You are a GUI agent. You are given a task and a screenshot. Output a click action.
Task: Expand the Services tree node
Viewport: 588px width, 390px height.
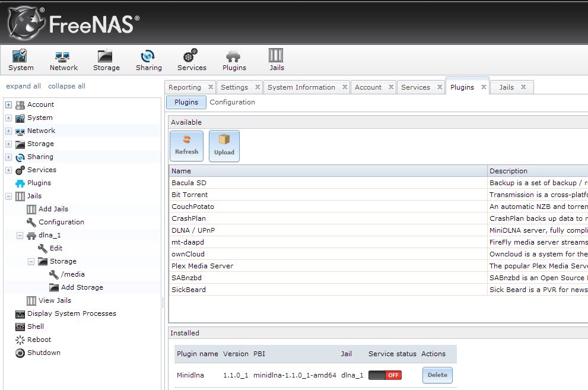click(x=9, y=170)
